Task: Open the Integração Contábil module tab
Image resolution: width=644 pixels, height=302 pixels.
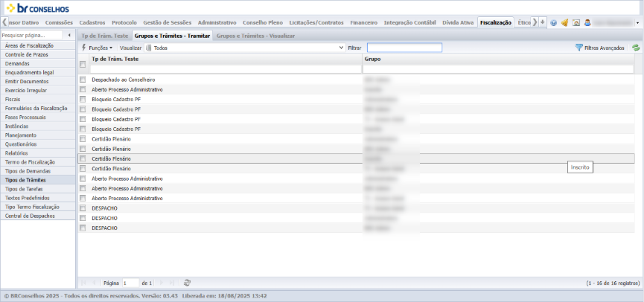Action: click(409, 22)
